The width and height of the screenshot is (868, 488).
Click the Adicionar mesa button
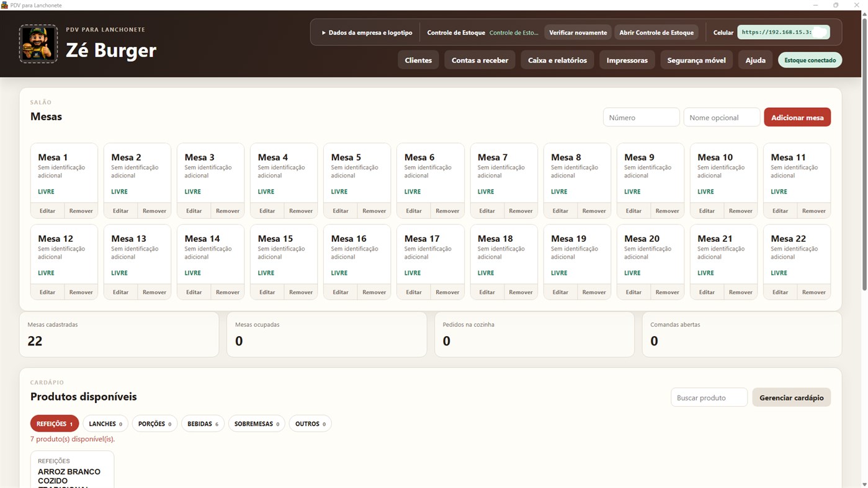[797, 117]
